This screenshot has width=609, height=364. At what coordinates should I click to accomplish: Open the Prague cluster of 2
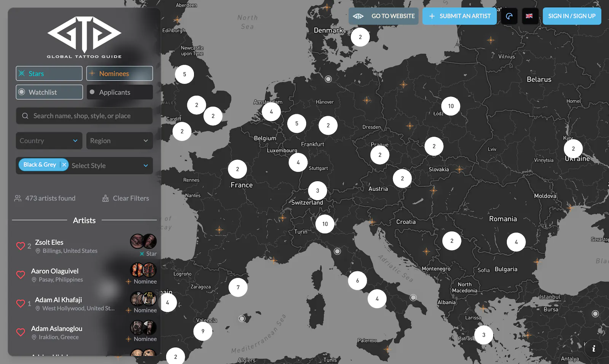pos(380,155)
